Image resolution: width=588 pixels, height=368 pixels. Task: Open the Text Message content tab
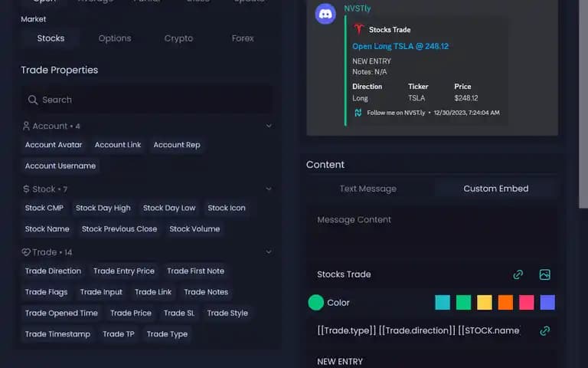click(367, 189)
